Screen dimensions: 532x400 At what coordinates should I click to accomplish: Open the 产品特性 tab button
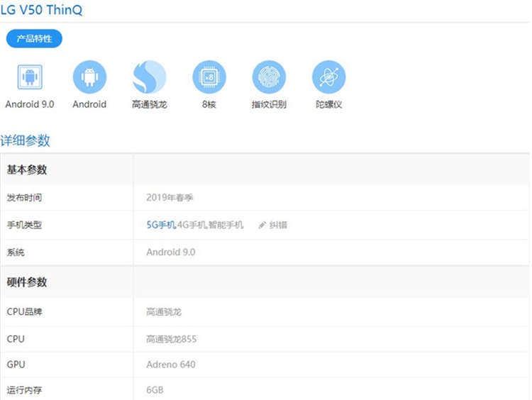[x=34, y=38]
